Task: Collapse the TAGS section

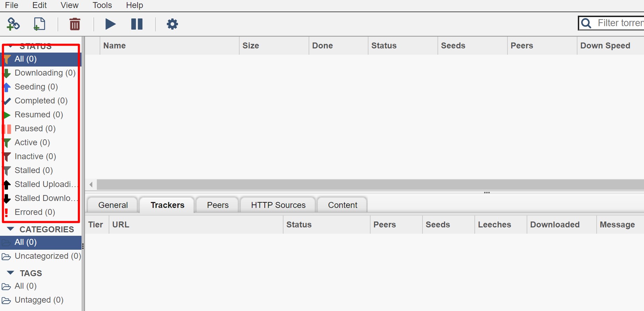Action: [x=11, y=273]
